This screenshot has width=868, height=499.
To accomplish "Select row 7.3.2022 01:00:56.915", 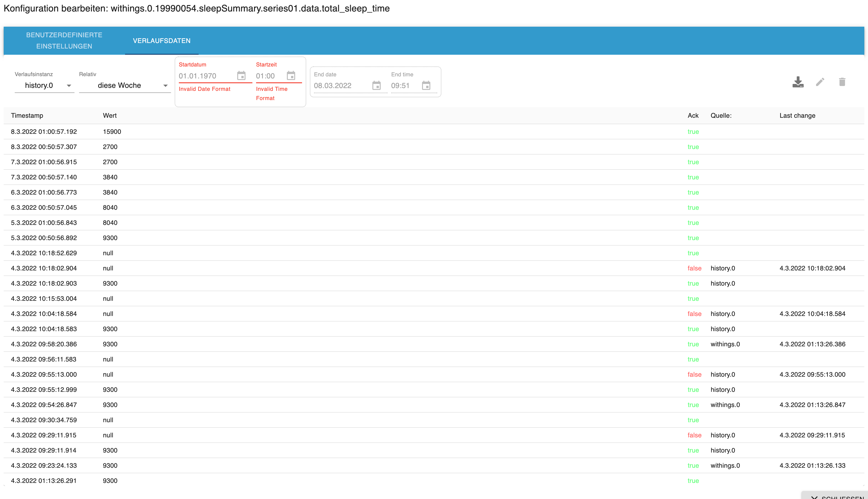I will point(434,162).
